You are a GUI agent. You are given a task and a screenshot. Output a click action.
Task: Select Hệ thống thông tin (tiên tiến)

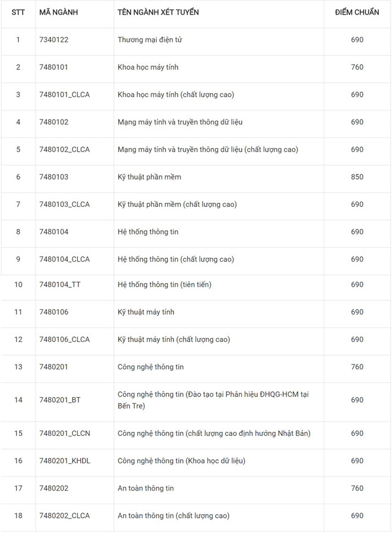(x=165, y=284)
